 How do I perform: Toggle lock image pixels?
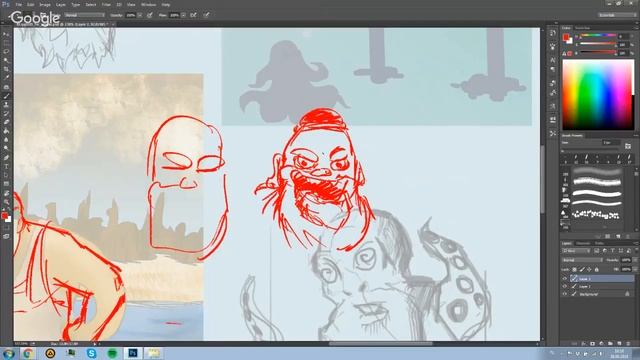(582, 269)
